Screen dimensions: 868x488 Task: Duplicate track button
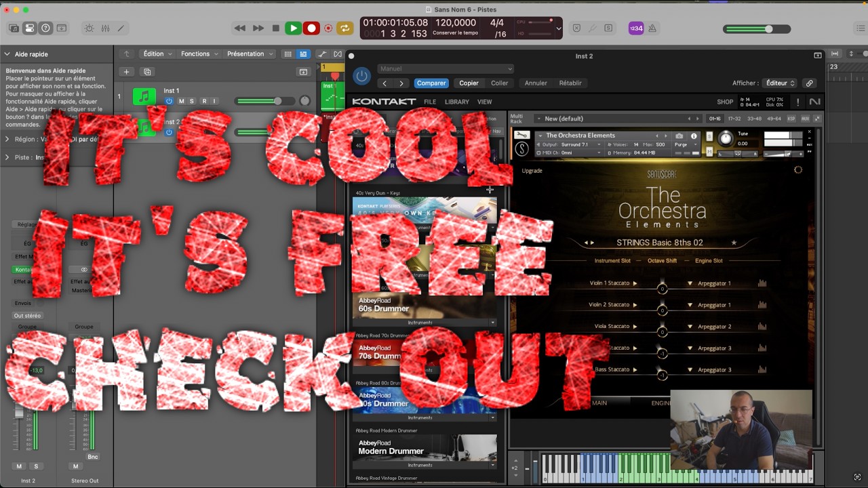click(147, 72)
